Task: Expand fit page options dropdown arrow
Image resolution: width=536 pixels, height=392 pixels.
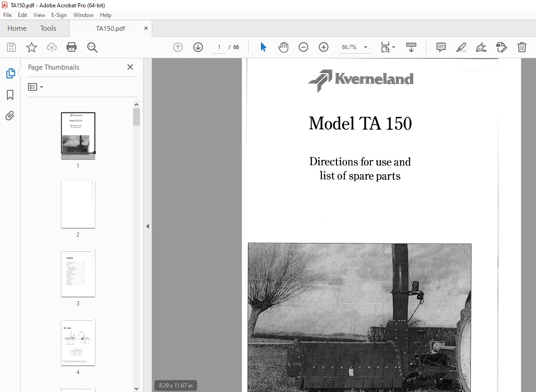Action: click(x=394, y=47)
